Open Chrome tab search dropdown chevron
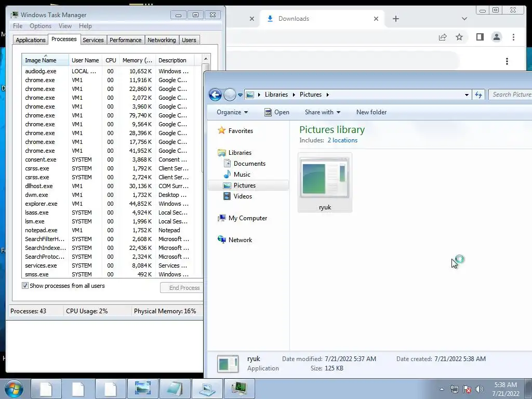Viewport: 532px width, 399px height. pos(464,19)
